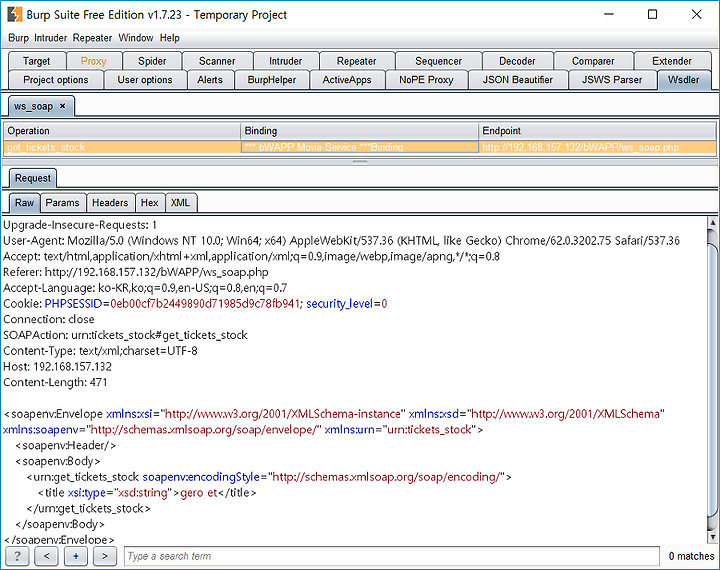Image resolution: width=720 pixels, height=570 pixels.
Task: Open the Wsdler tab
Action: [x=684, y=80]
